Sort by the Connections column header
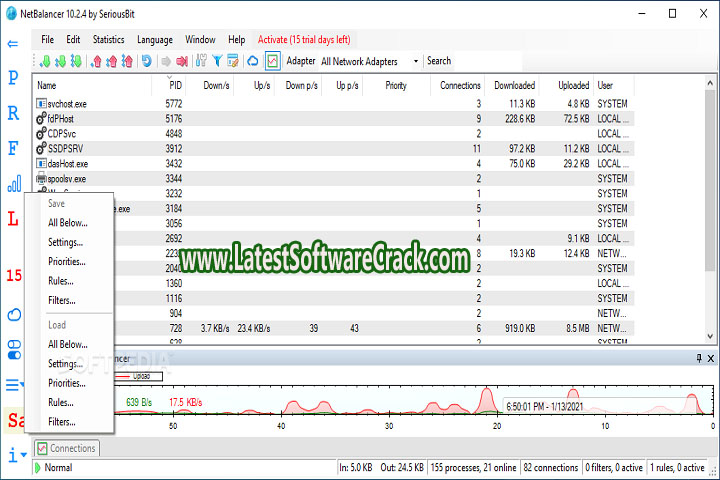 pyautogui.click(x=458, y=85)
